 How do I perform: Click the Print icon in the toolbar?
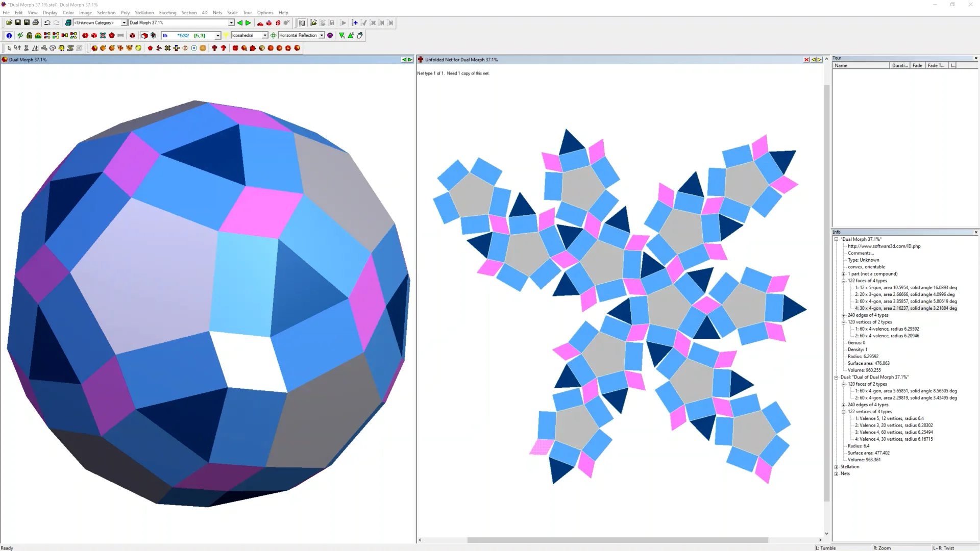36,23
